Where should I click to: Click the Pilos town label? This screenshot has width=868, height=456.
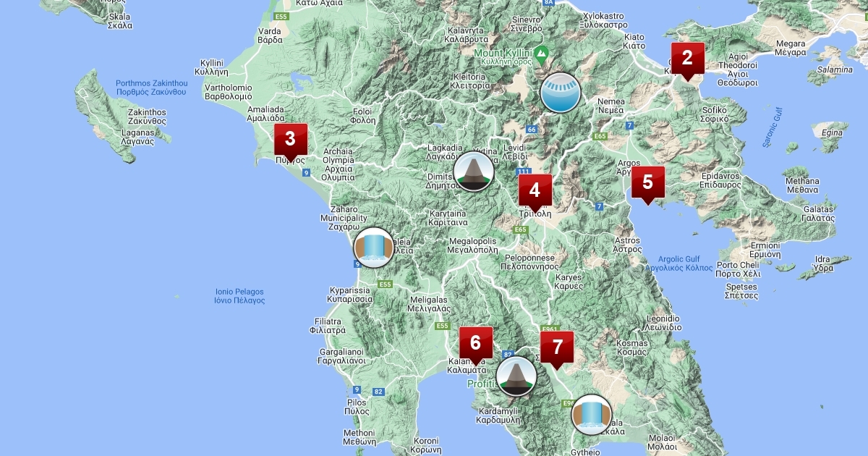tap(357, 407)
